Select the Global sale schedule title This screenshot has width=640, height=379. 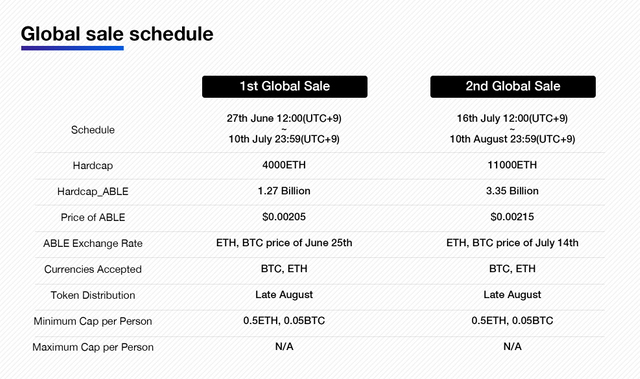117,34
